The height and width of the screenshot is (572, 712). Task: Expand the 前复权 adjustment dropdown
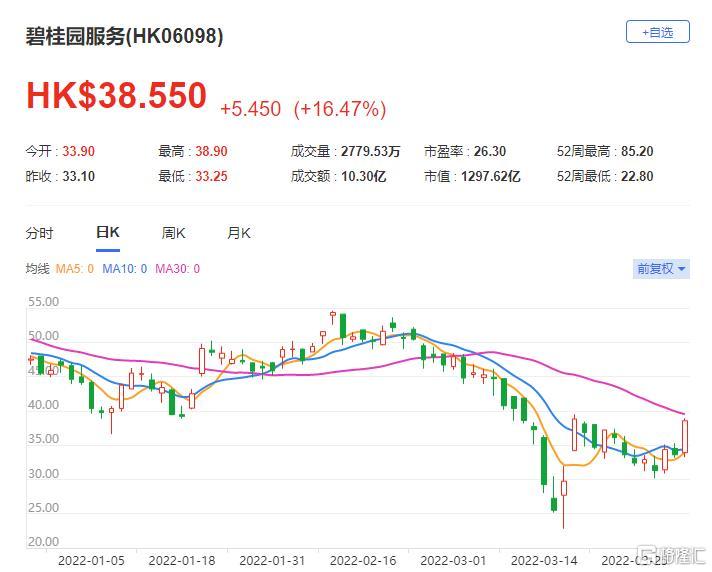(661, 268)
